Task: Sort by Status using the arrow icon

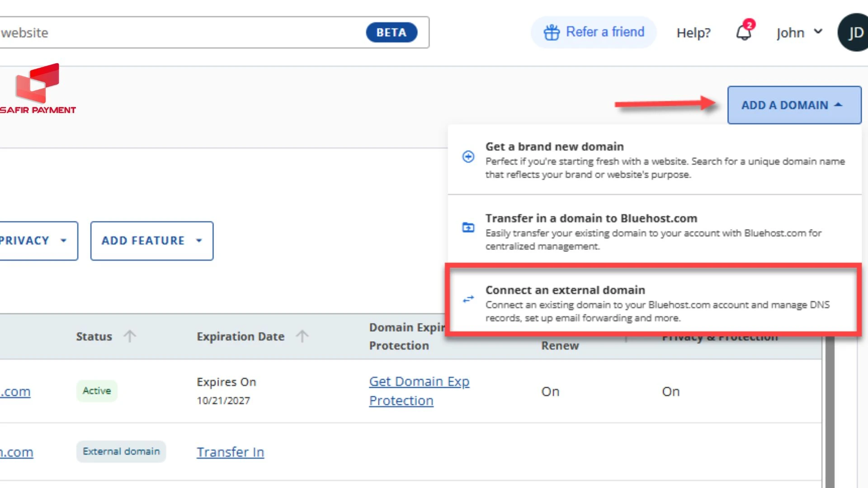Action: coord(130,336)
